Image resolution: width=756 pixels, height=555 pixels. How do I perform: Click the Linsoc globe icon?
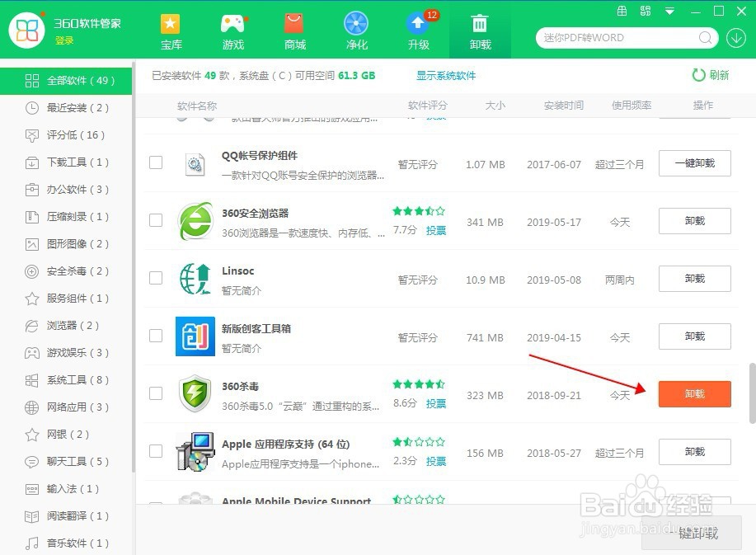(x=195, y=279)
